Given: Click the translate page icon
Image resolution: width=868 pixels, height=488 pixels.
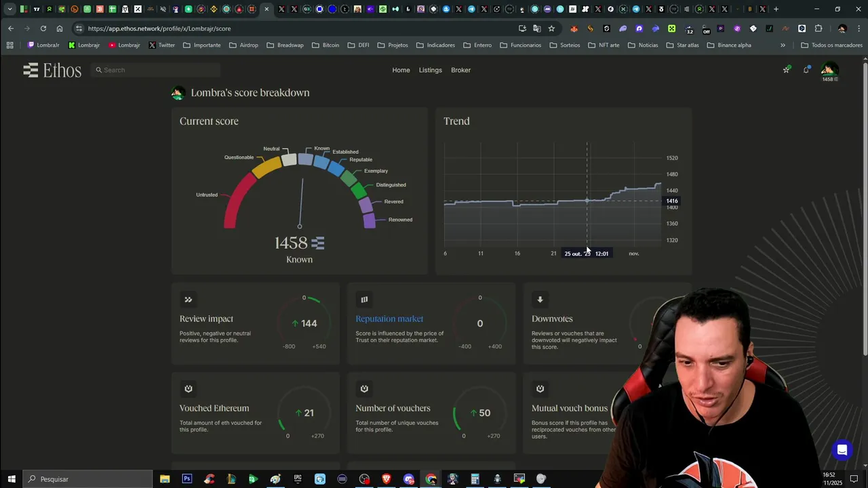Looking at the screenshot, I should tap(537, 28).
